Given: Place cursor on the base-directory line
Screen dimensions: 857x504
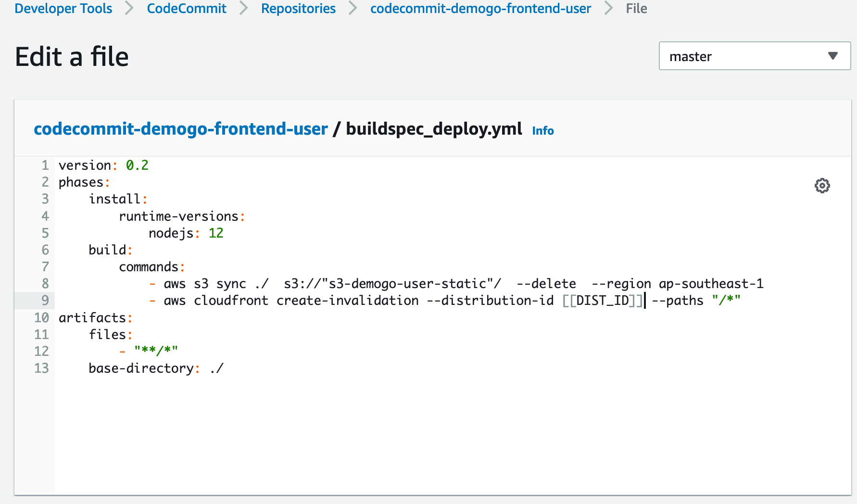Looking at the screenshot, I should coord(156,368).
